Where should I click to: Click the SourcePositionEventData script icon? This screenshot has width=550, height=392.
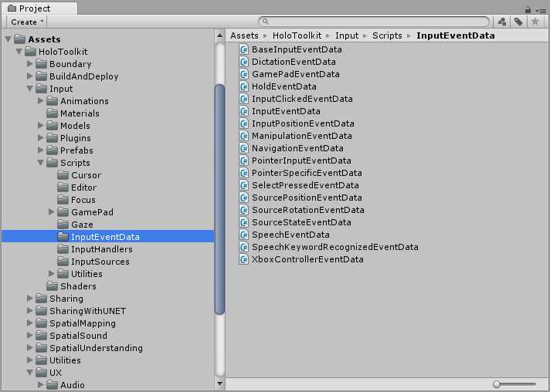243,198
